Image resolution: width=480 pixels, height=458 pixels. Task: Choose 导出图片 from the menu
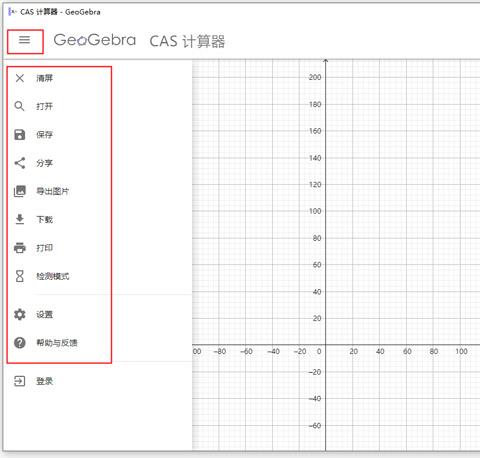click(53, 191)
